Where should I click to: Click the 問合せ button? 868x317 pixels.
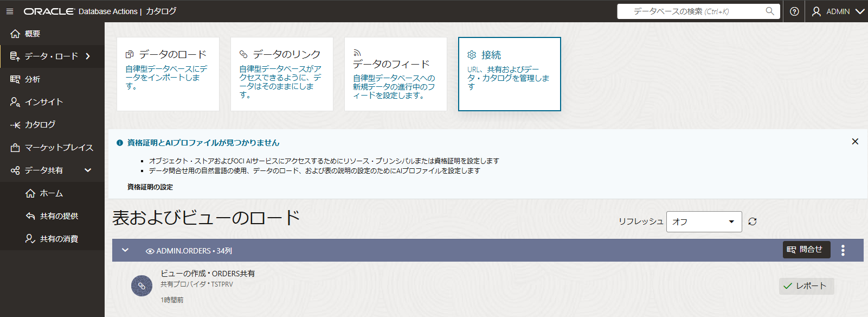click(x=807, y=250)
